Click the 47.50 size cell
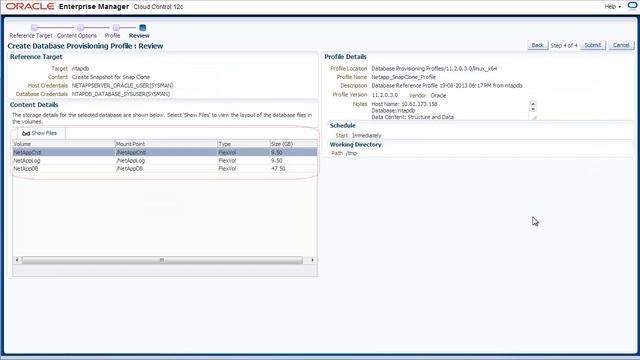The width and height of the screenshot is (640, 360). click(278, 168)
